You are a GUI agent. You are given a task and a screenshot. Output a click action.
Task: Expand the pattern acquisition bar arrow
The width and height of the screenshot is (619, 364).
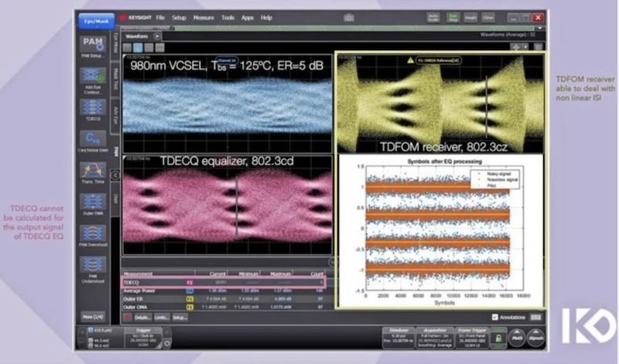(x=539, y=29)
